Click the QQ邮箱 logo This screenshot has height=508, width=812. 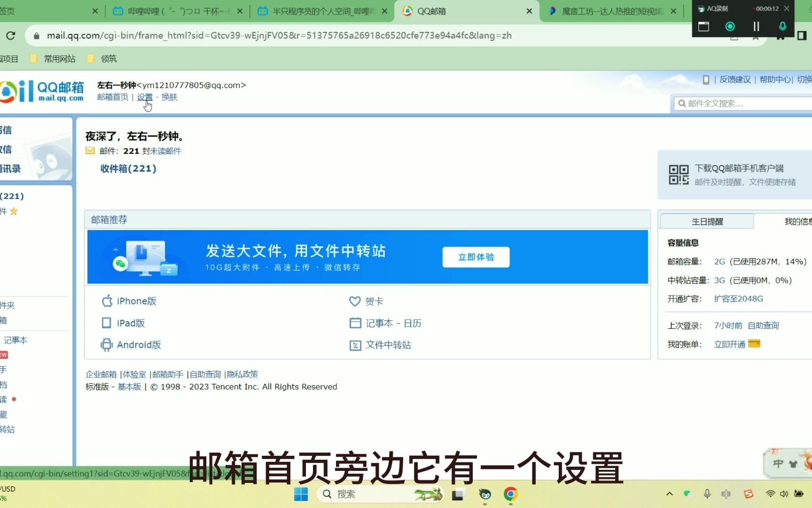point(42,91)
